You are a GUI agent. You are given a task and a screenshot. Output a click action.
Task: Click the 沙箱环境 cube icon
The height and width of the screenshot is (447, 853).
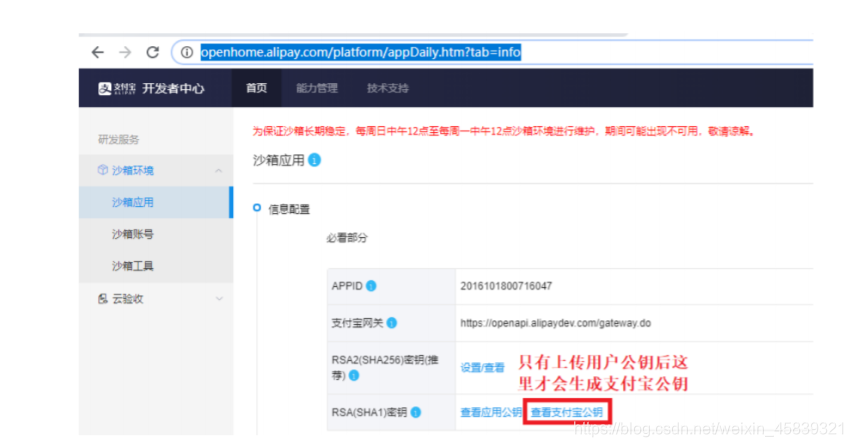tap(102, 170)
